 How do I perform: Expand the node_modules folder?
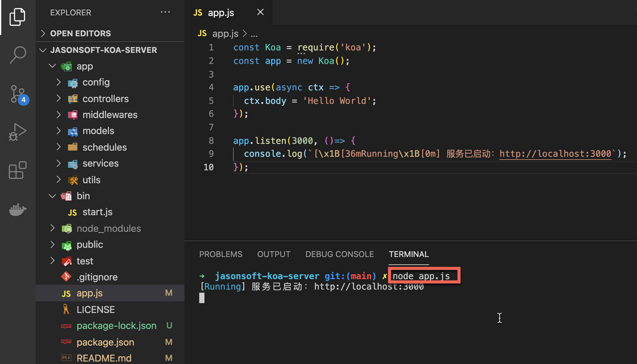109,228
